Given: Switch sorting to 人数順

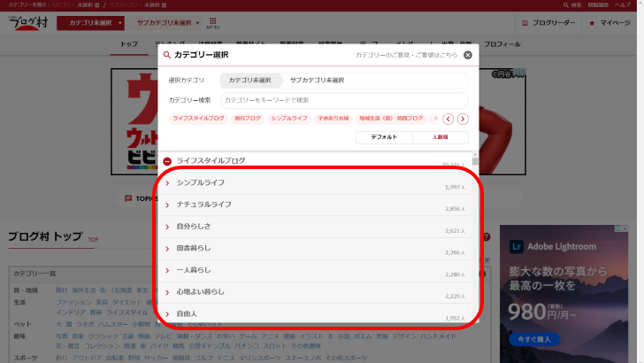Looking at the screenshot, I should (441, 137).
